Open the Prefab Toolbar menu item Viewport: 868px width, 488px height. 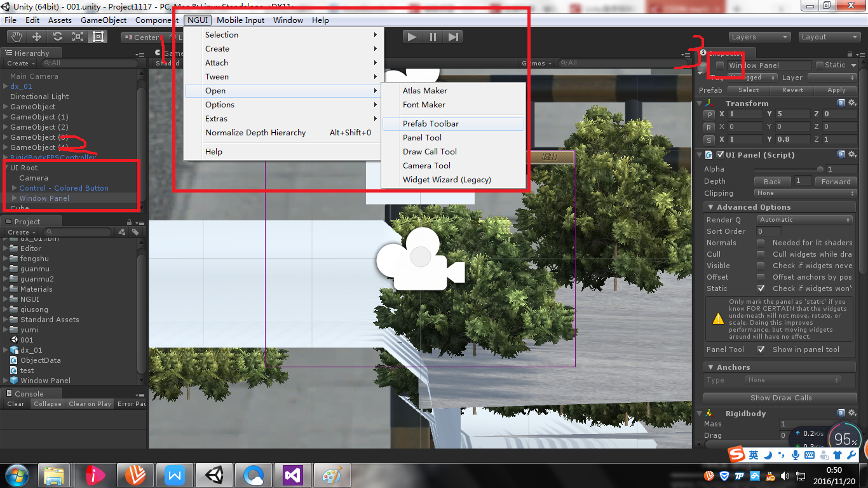point(453,124)
